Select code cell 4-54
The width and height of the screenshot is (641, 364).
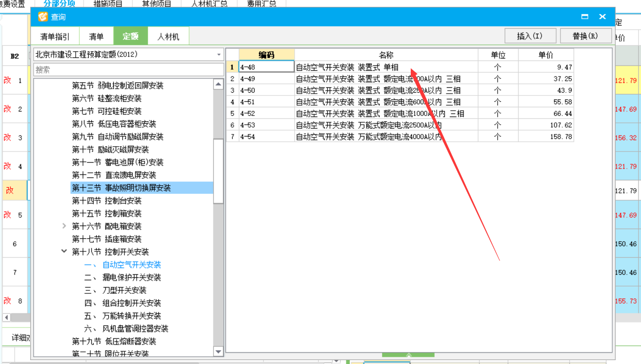tap(266, 137)
